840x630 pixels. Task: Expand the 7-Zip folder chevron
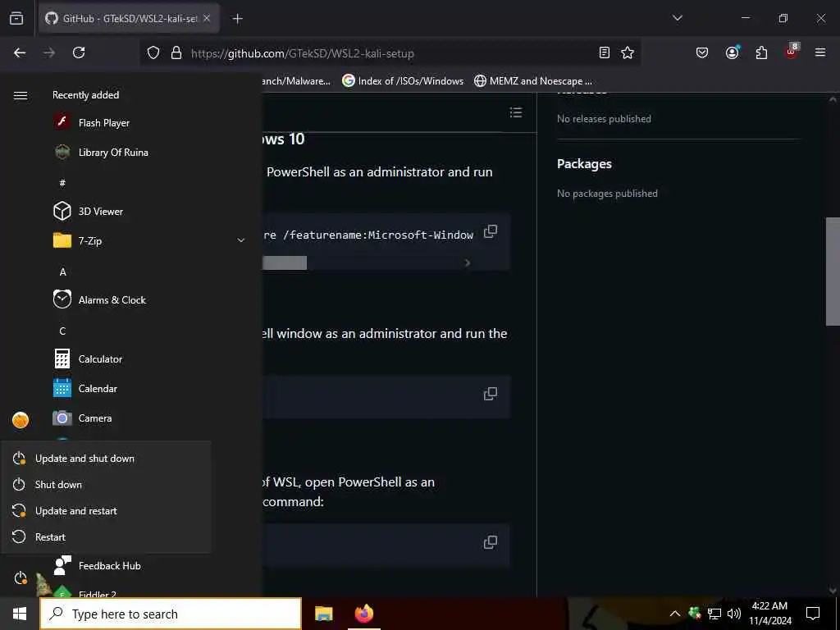(241, 240)
